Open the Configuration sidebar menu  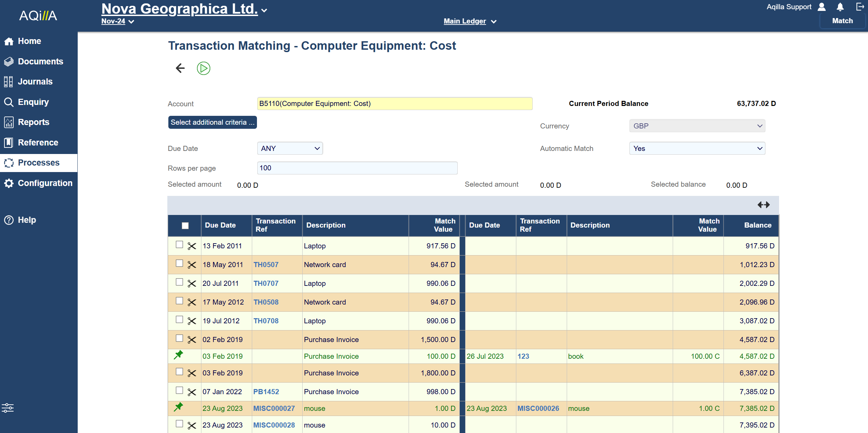[x=45, y=183]
